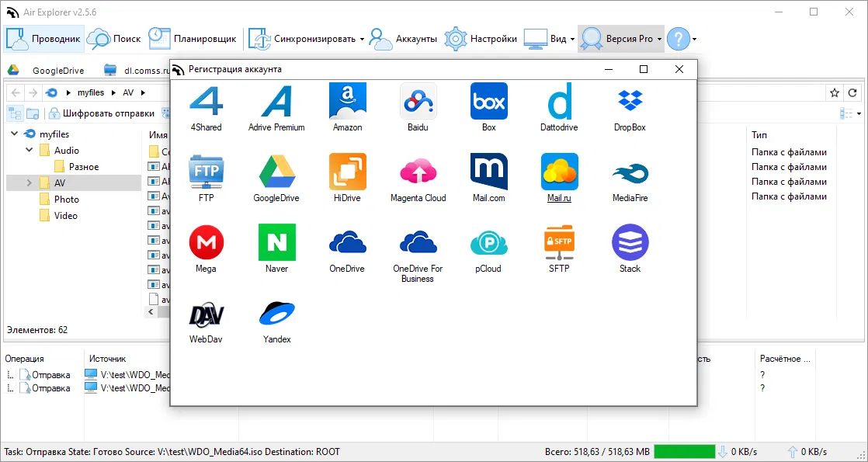
Task: Open the Аккаунты accounts manager
Action: (403, 39)
